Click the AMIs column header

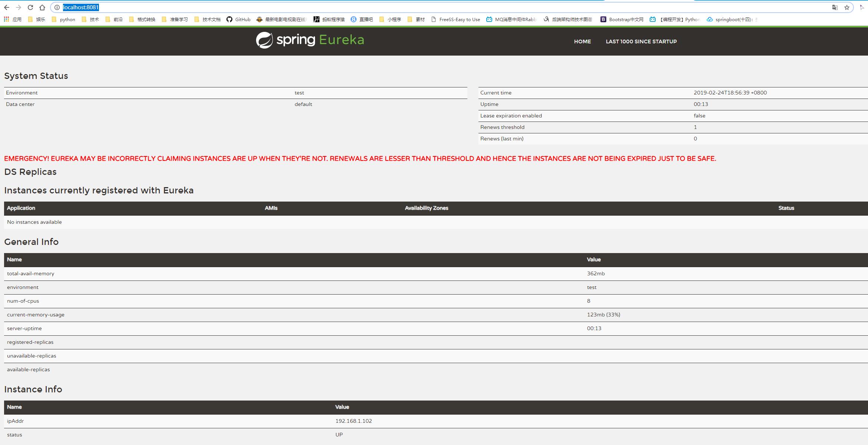click(x=271, y=208)
